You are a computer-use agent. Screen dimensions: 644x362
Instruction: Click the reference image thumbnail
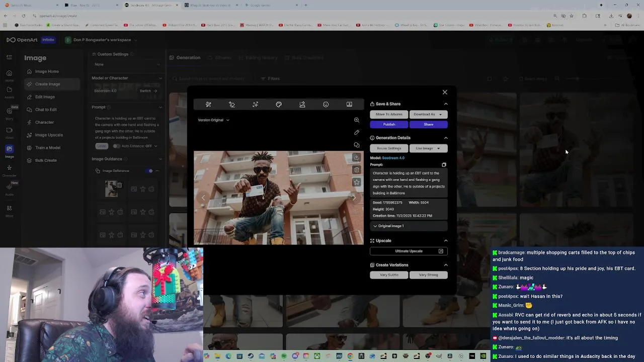point(111,189)
